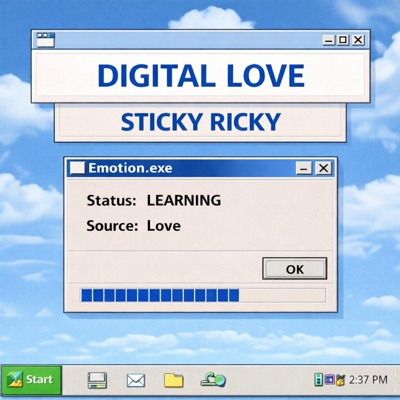Click the 2:37 PM clock
400x400 pixels.
pyautogui.click(x=368, y=379)
